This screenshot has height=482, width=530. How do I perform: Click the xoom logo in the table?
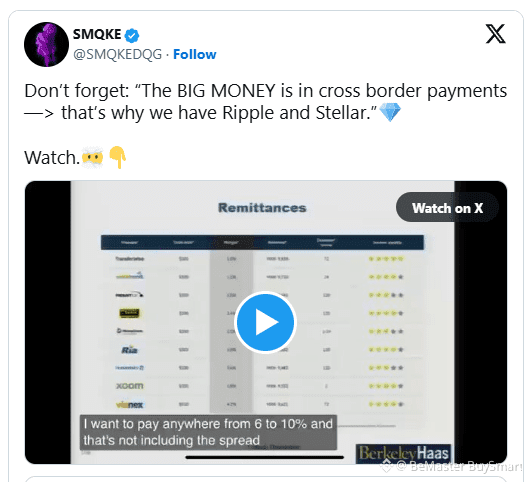130,386
